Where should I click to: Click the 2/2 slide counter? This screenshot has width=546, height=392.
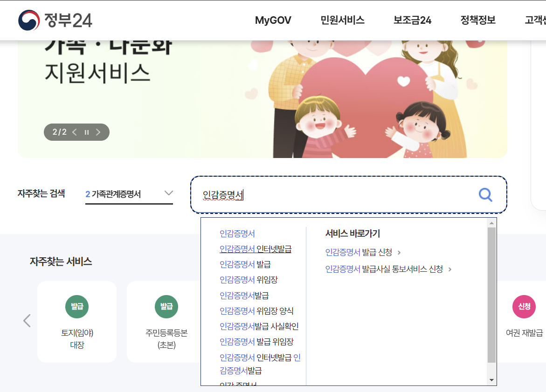pos(59,132)
